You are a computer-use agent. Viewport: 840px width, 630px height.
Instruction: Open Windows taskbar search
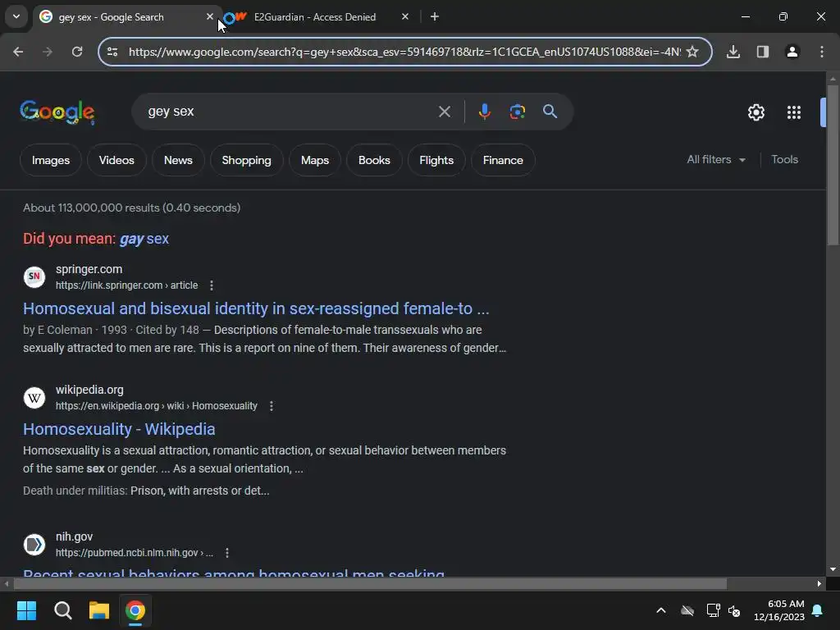62,610
